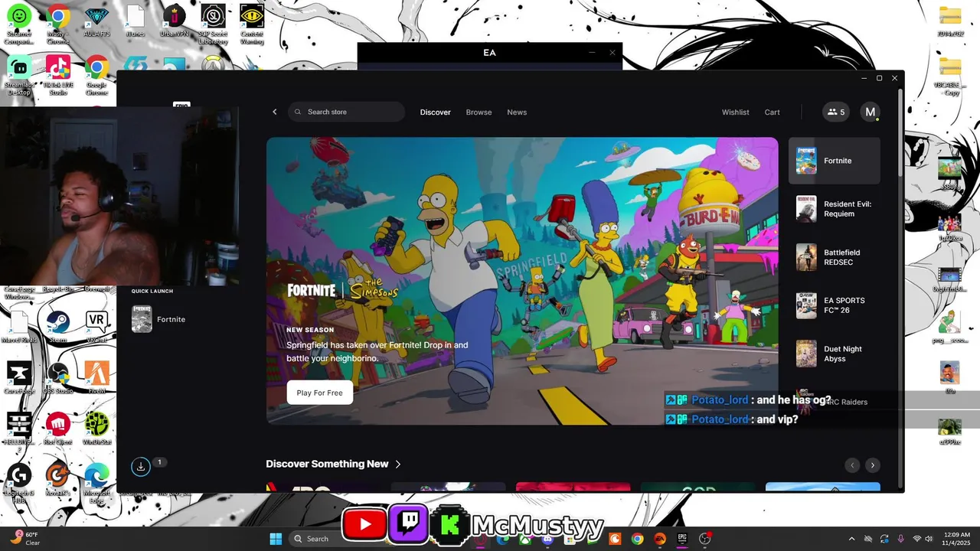980x551 pixels.
Task: Open Streamlabs Desktop shortcut
Action: 19,75
